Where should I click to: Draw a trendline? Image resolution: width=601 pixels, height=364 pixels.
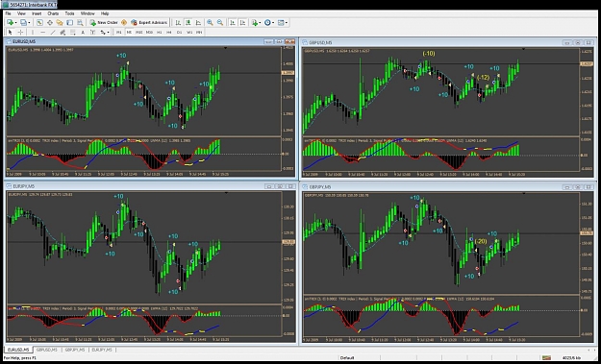53,33
